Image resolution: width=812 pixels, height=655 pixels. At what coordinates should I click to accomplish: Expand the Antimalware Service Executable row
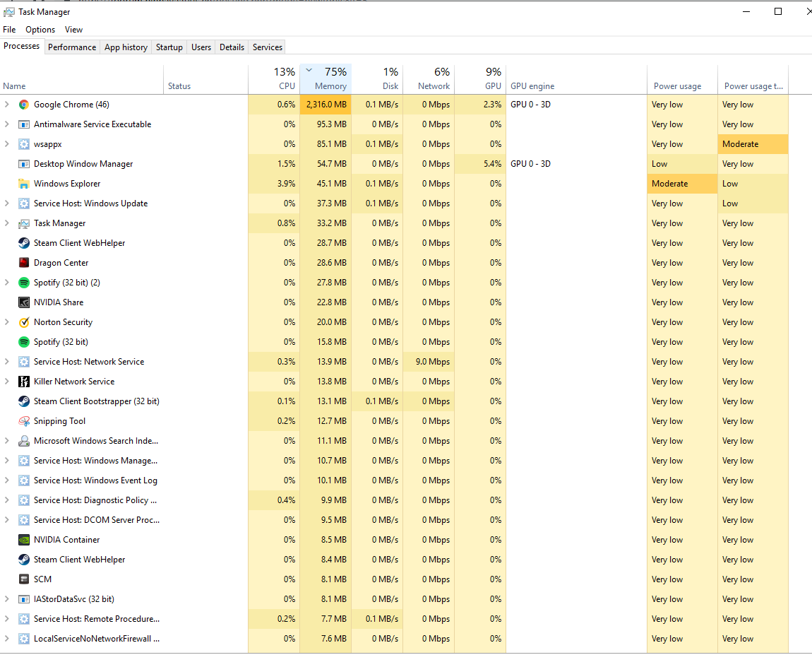point(7,124)
